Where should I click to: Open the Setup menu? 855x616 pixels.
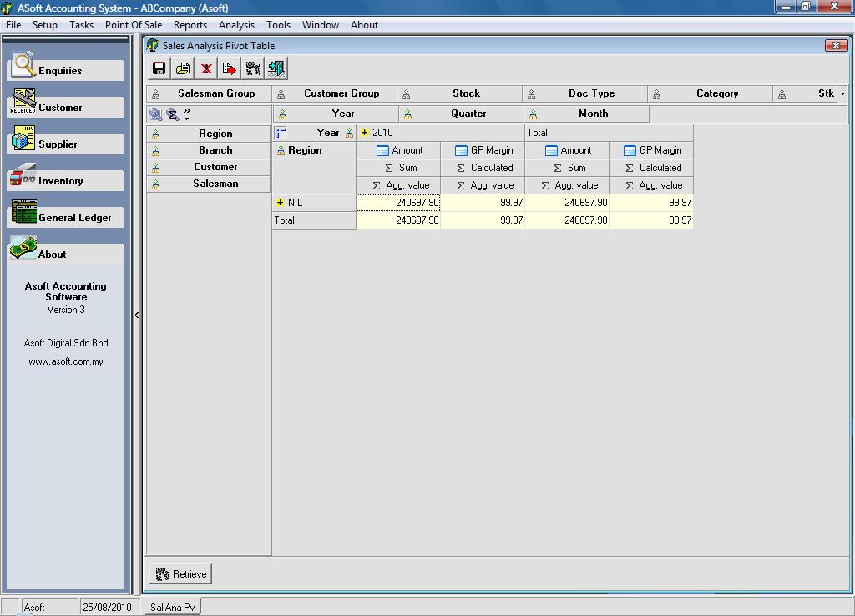(45, 25)
